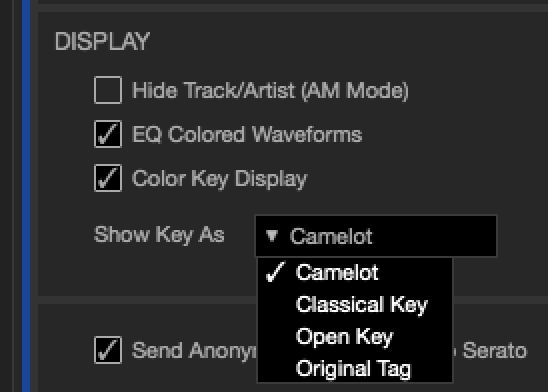Image resolution: width=548 pixels, height=392 pixels.
Task: Click the EQ Colored Waveforms label text
Action: tap(247, 135)
